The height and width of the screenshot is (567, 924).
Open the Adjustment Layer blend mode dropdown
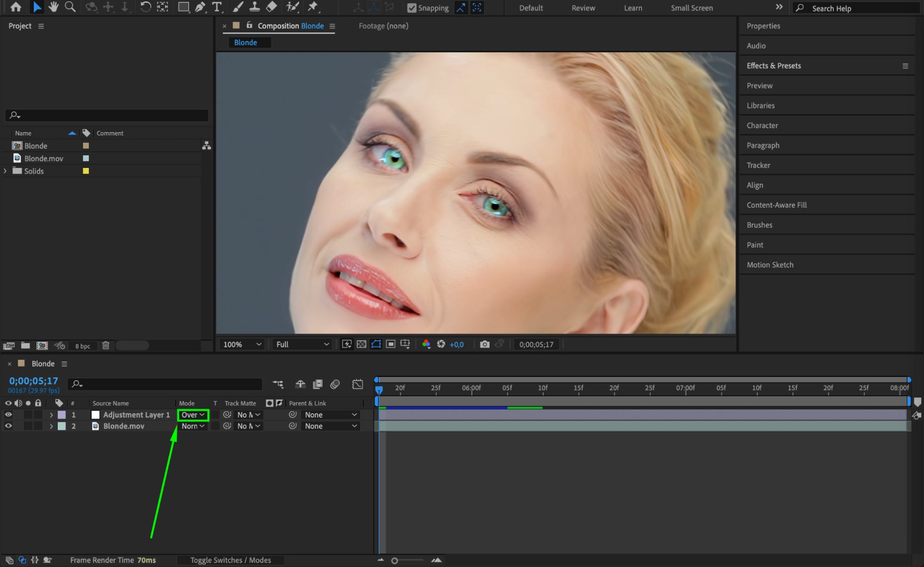click(193, 415)
